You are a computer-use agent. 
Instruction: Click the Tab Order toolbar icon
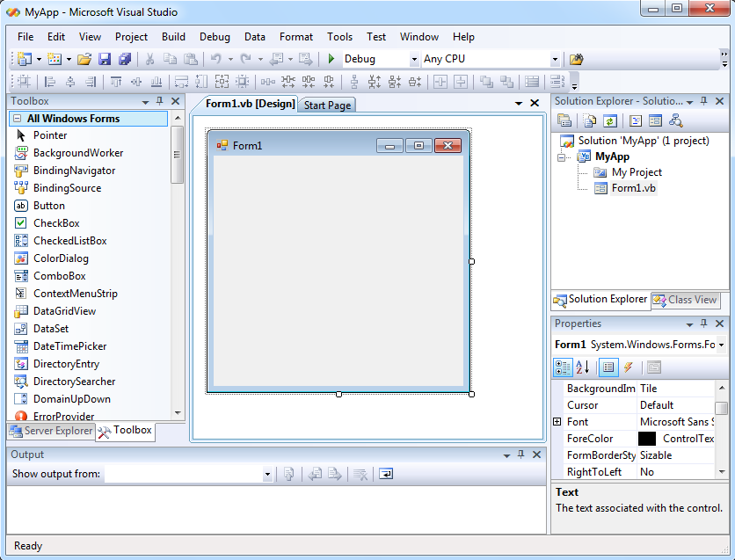(x=557, y=82)
